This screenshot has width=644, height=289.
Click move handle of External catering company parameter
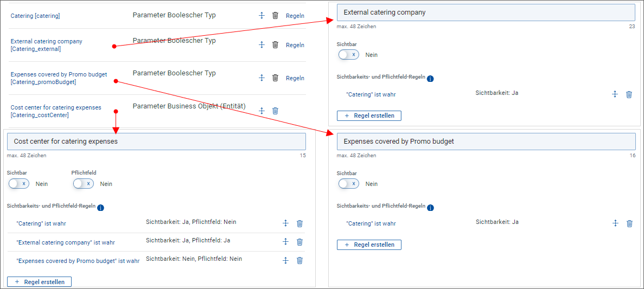click(262, 45)
